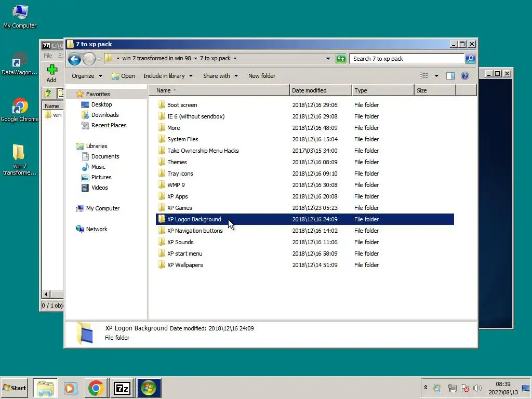Image resolution: width=532 pixels, height=399 pixels.
Task: Open My Computer desktop icon
Action: [20, 17]
